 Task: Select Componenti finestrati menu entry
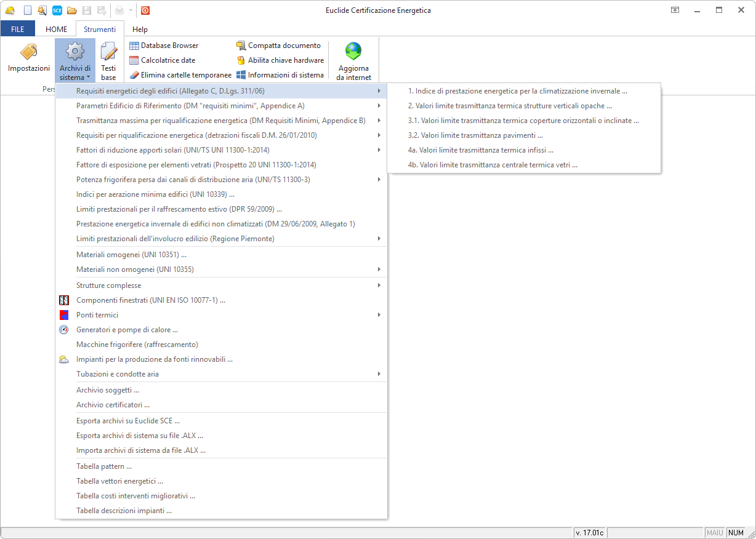click(151, 300)
